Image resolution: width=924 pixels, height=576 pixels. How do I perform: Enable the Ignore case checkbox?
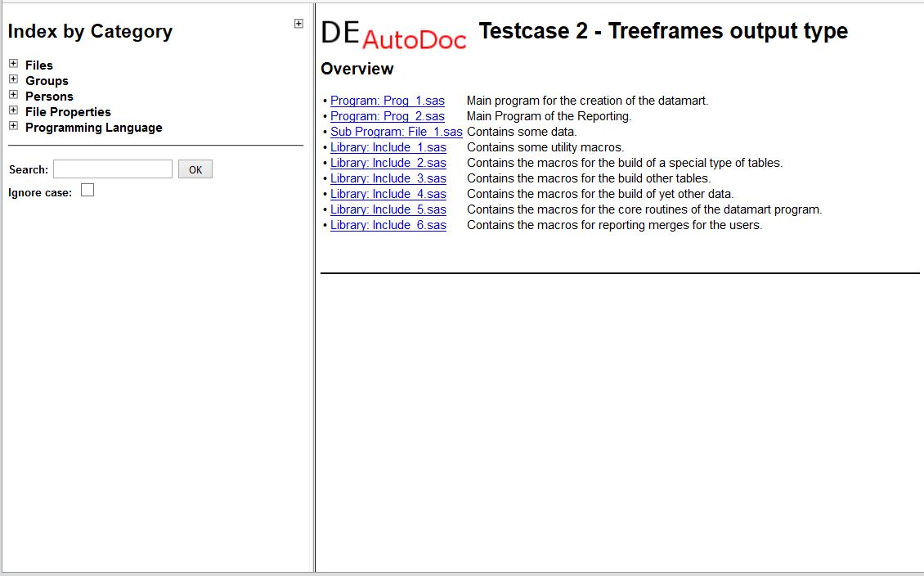(87, 191)
